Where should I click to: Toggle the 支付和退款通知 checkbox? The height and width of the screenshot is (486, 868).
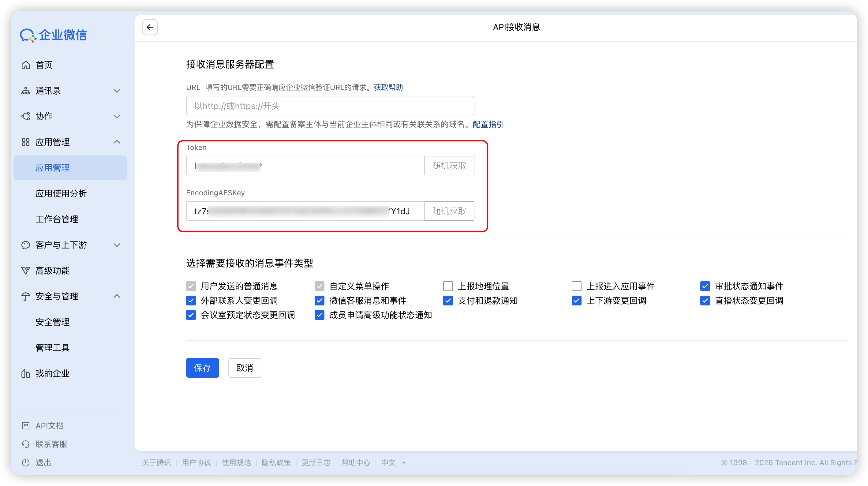(x=448, y=301)
